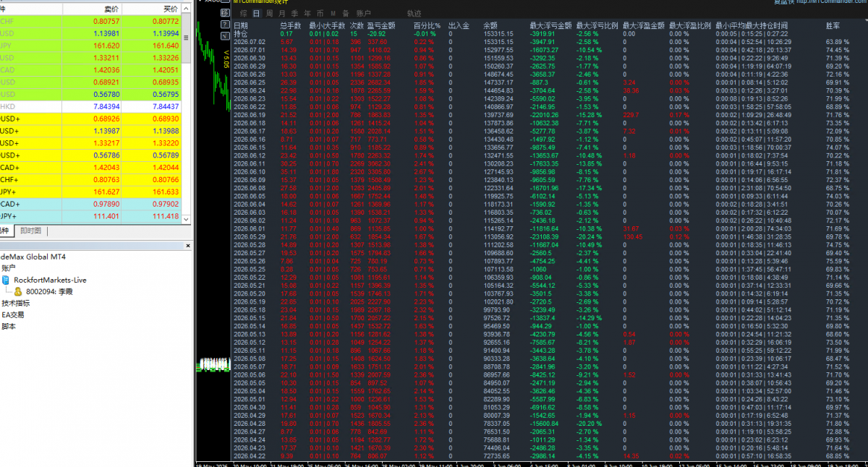Switch to the 即时图 tick chart tab

(x=30, y=231)
